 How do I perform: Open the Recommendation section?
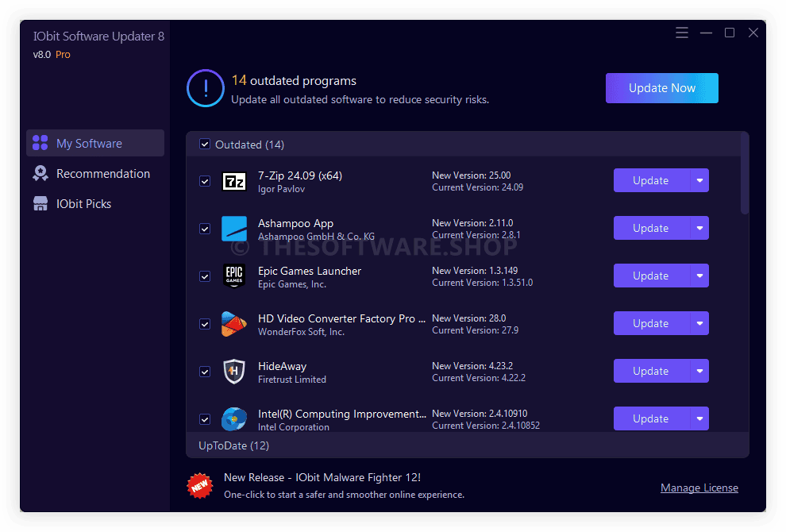95,173
